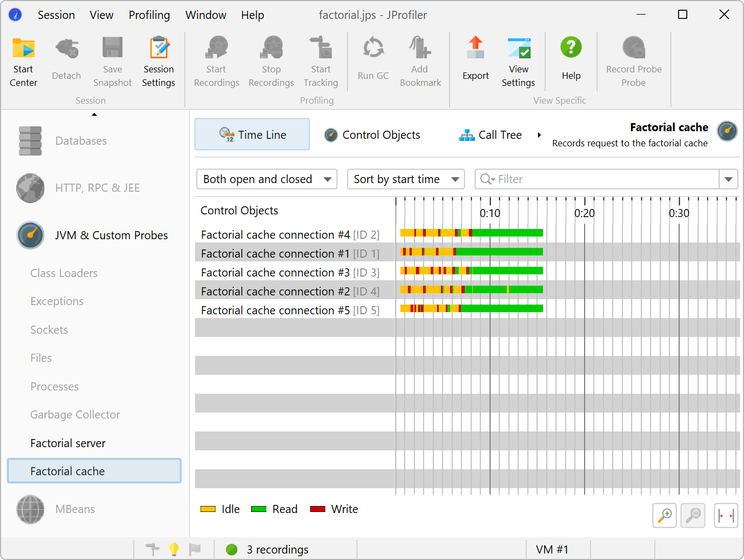Click the Add Bookmark icon
Viewport: 744px width, 560px height.
pos(420,48)
